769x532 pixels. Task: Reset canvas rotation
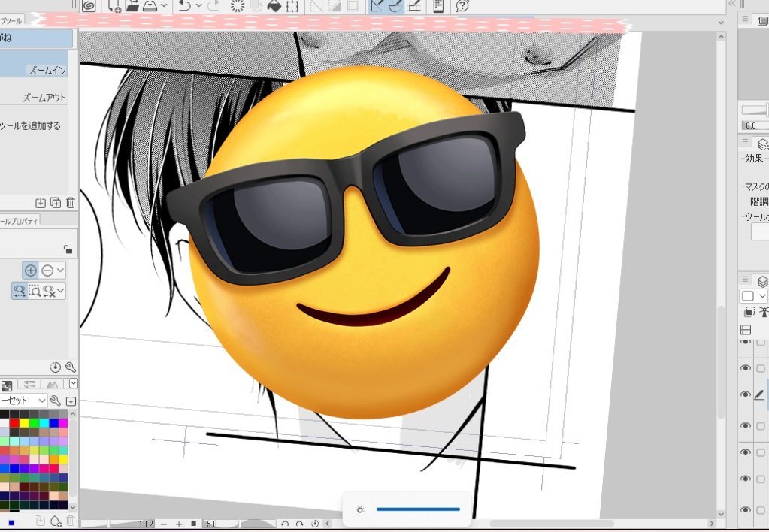coord(315,524)
